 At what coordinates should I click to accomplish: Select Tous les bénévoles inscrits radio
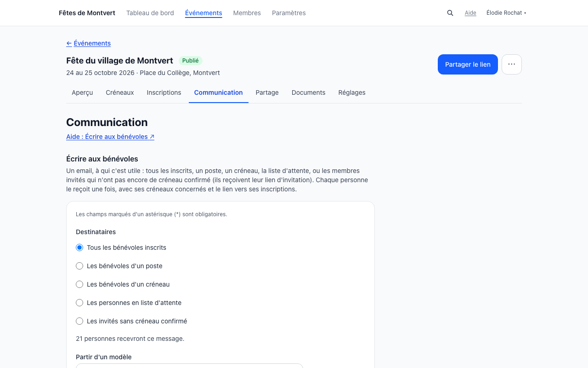79,247
